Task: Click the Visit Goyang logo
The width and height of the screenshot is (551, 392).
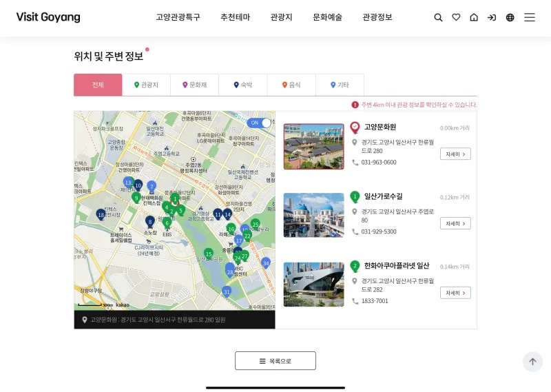Action: click(x=48, y=17)
